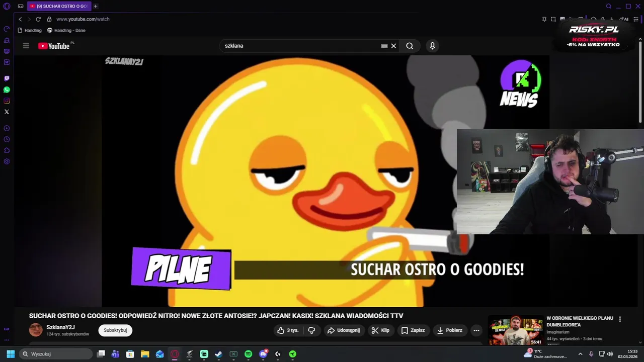The height and width of the screenshot is (362, 644).
Task: Click the site security padlock icon
Action: click(x=49, y=19)
